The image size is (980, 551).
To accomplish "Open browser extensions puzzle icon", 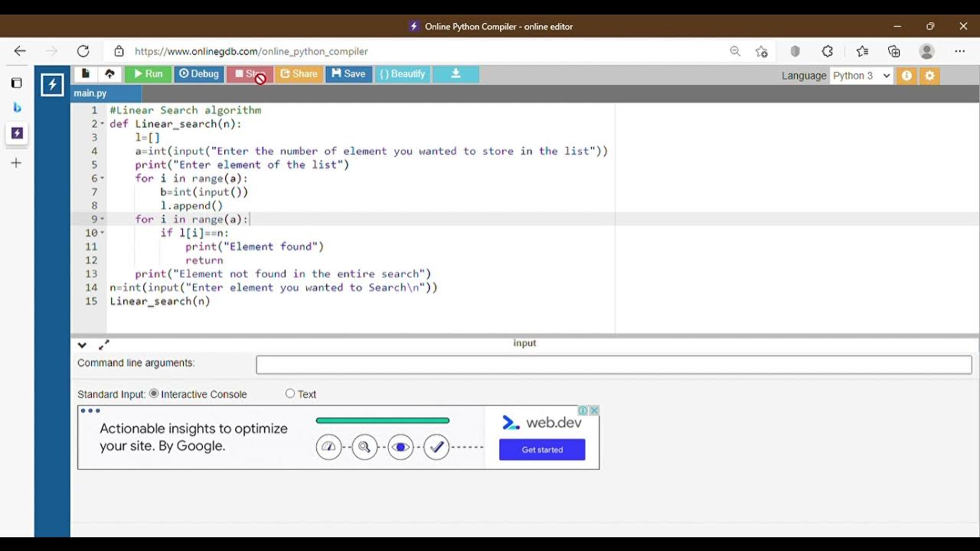I will click(x=828, y=51).
